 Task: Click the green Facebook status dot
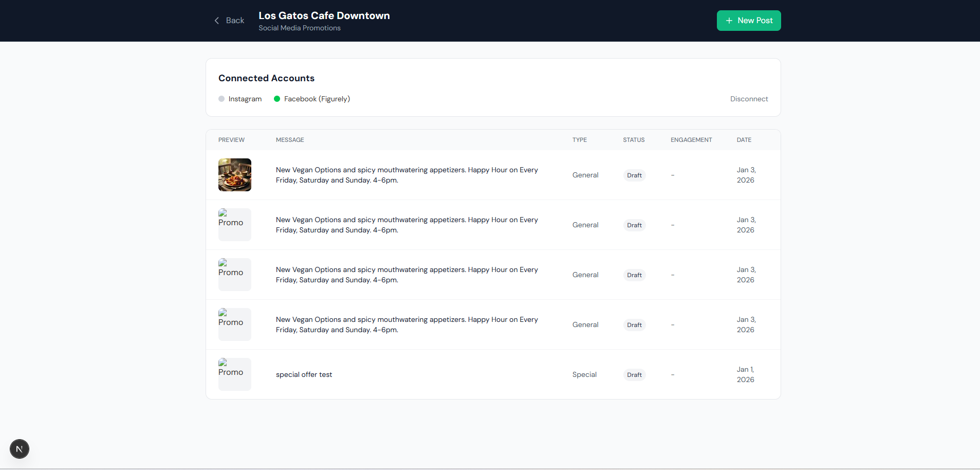[x=277, y=99]
